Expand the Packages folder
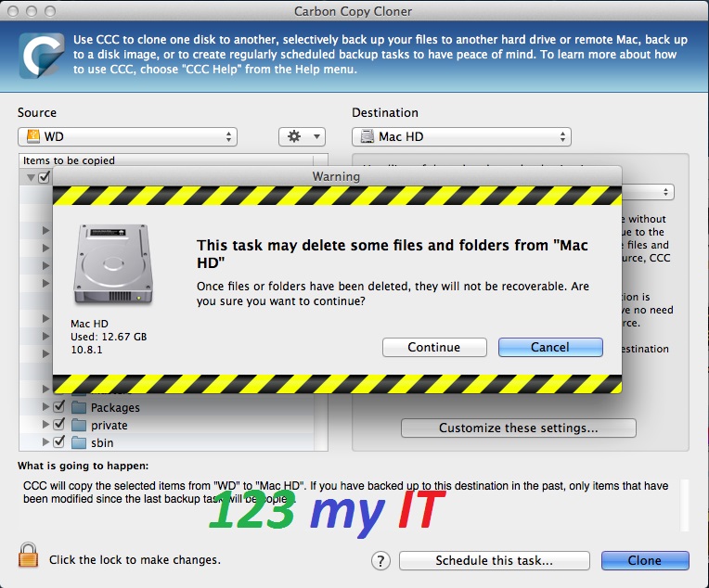 (45, 407)
